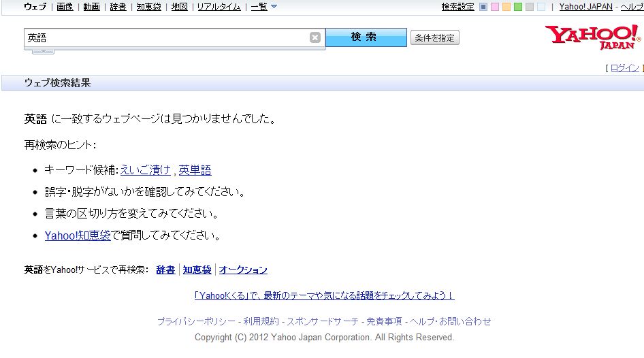Select the orange color theme swatch
The width and height of the screenshot is (644, 358).
(506, 7)
